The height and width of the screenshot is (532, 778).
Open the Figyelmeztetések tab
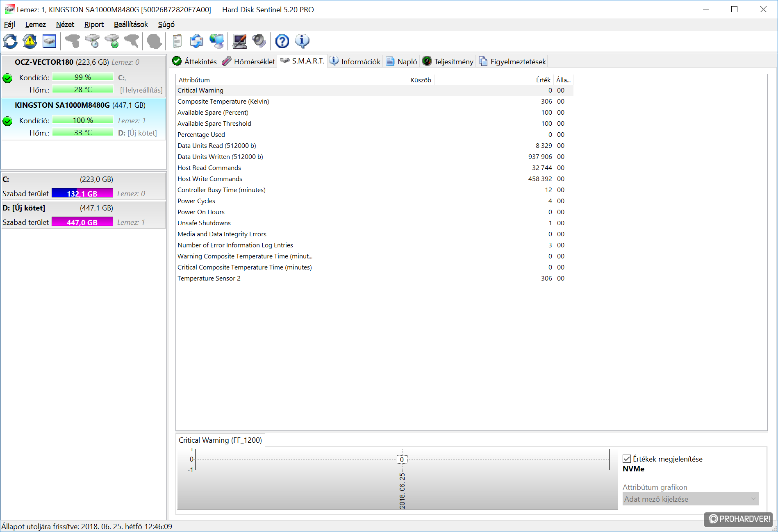[x=512, y=61]
